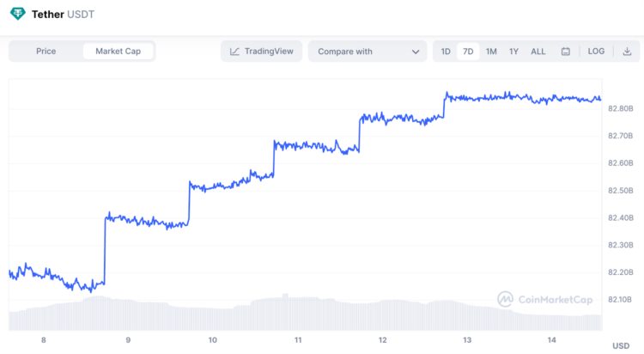Screen dimensions: 644x354
Task: Click the Tether USDT title
Action: 64,15
